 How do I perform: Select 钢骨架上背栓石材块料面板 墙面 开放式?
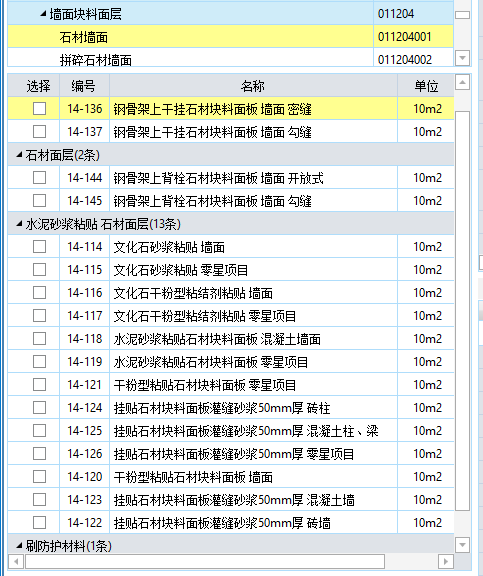[x=218, y=178]
